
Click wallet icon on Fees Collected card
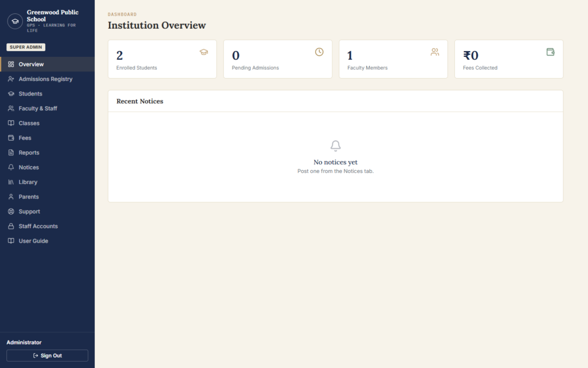point(550,52)
